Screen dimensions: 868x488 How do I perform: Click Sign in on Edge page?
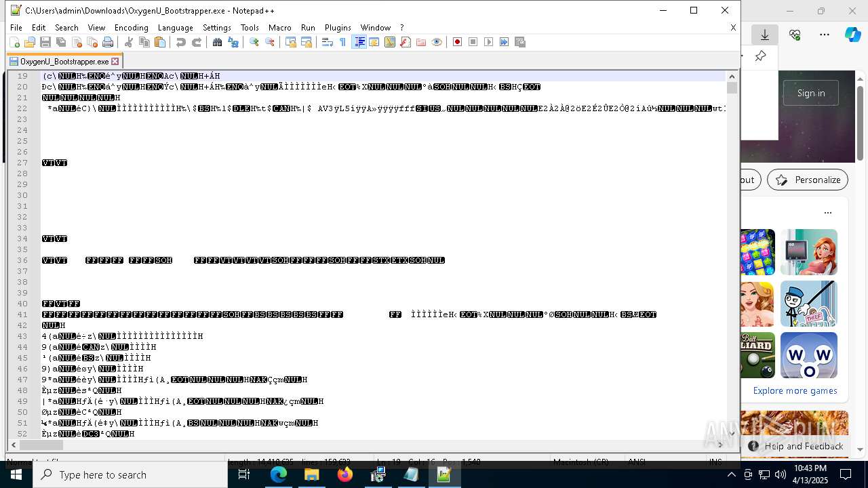(811, 93)
